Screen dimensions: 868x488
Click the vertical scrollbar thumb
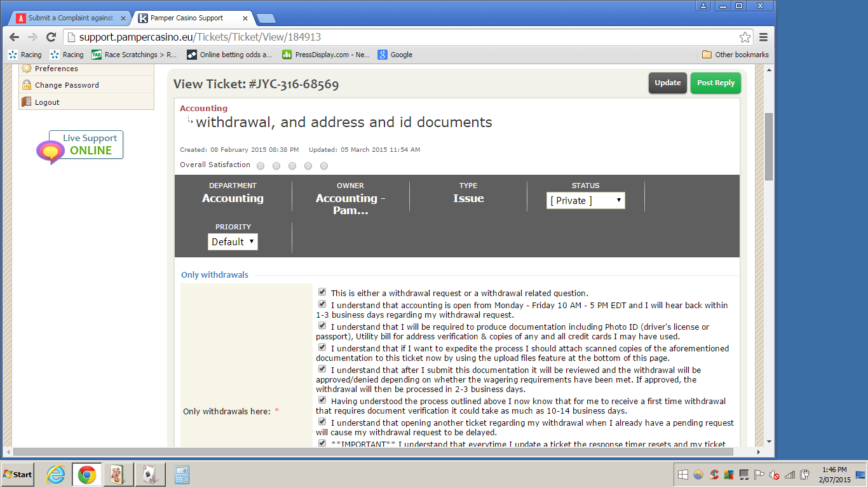pos(769,147)
